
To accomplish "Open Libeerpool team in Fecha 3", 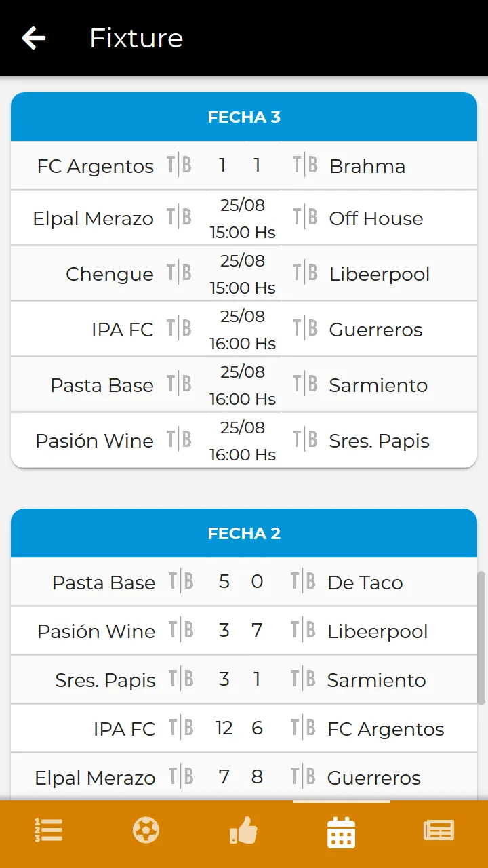I will (380, 274).
